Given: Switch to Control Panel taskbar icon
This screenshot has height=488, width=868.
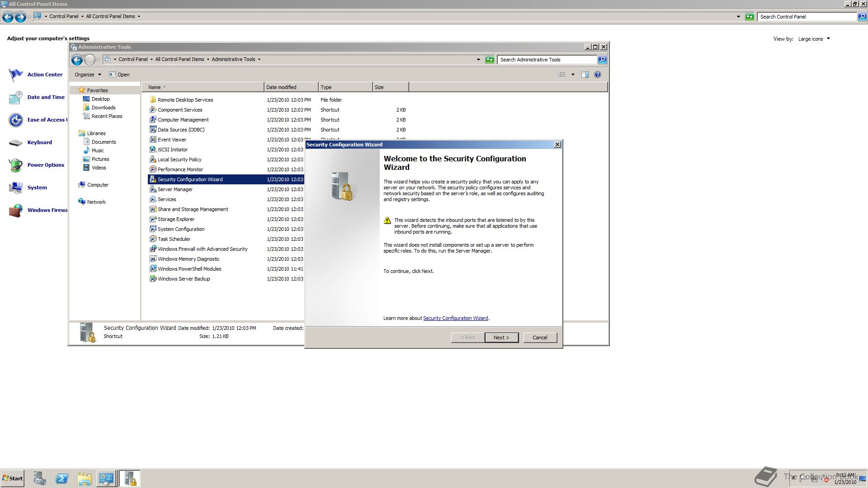Looking at the screenshot, I should (x=106, y=479).
